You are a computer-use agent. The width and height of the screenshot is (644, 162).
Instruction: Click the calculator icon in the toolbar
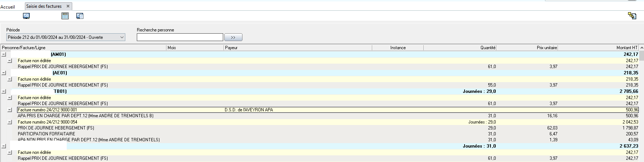(x=65, y=16)
